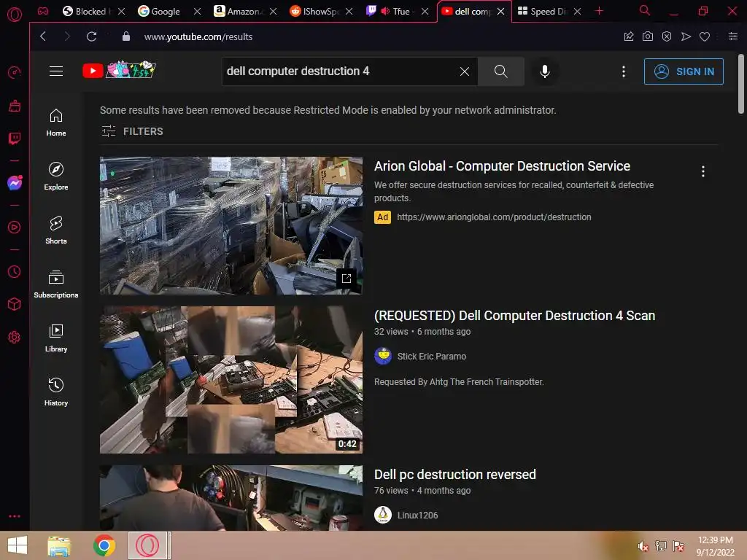
Task: Open the Windows Start button
Action: click(18, 545)
